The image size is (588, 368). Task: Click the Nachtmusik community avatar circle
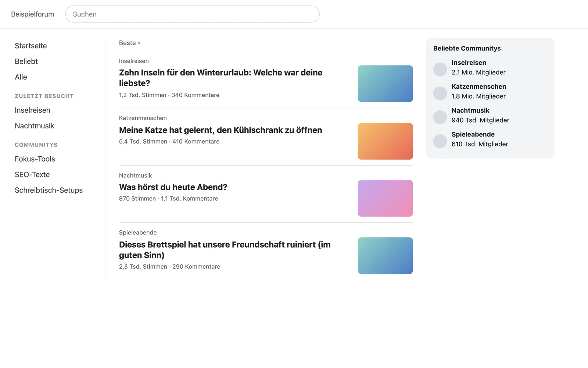[x=440, y=117]
